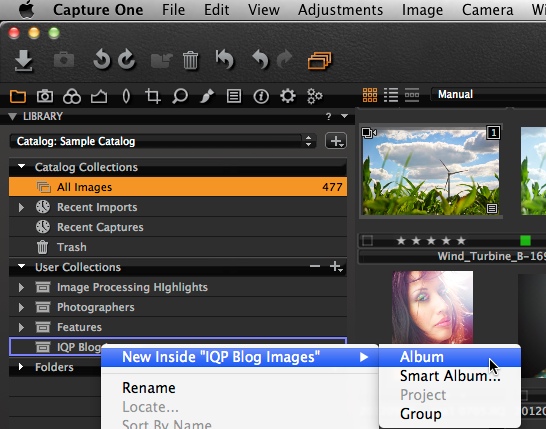Select the Trash collection
Image resolution: width=546 pixels, height=429 pixels.
(x=178, y=247)
